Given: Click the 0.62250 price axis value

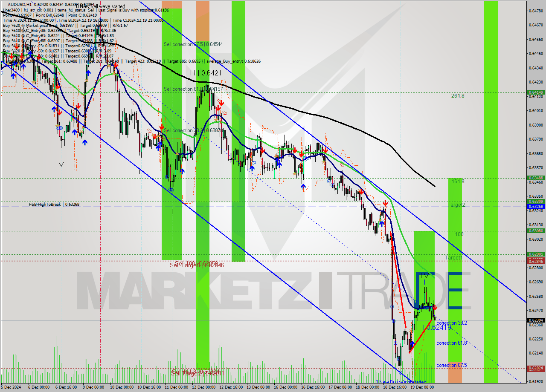Looking at the screenshot, I should [x=536, y=339].
